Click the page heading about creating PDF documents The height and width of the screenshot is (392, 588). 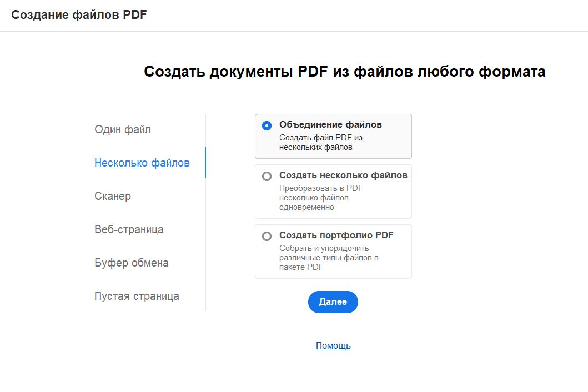point(344,71)
